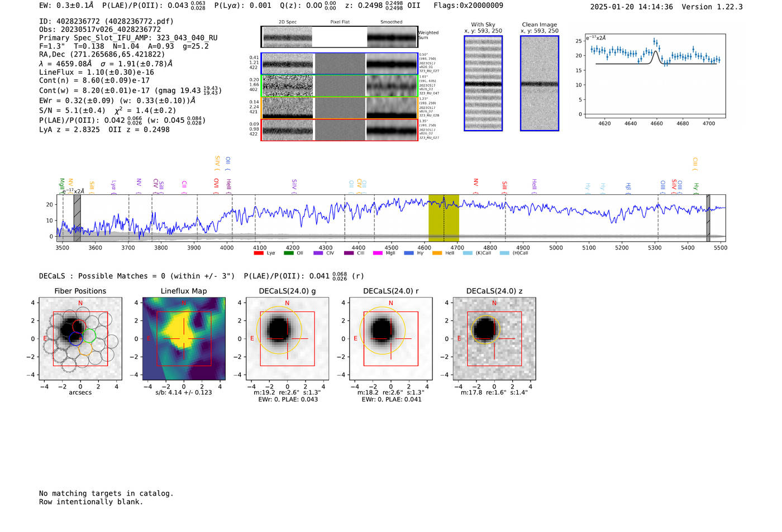782x532 pixels.
Task: Click the blue Hβ line label
Action: pyautogui.click(x=628, y=188)
